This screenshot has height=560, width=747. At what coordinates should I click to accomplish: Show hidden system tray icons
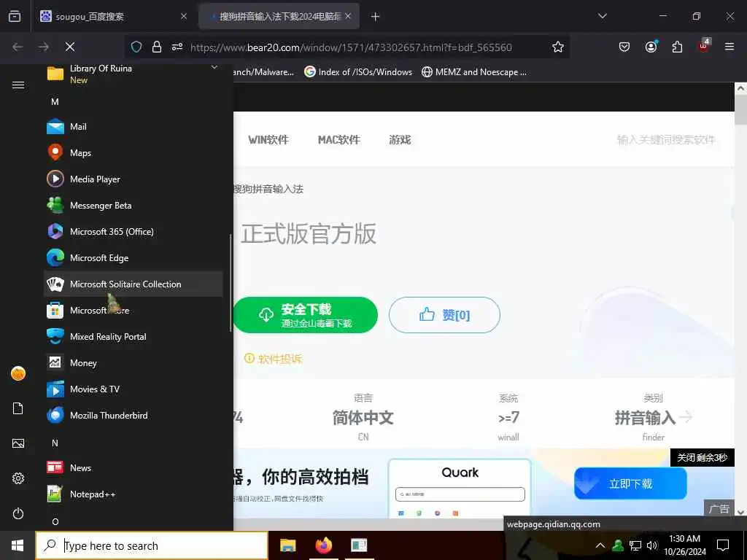coord(600,545)
